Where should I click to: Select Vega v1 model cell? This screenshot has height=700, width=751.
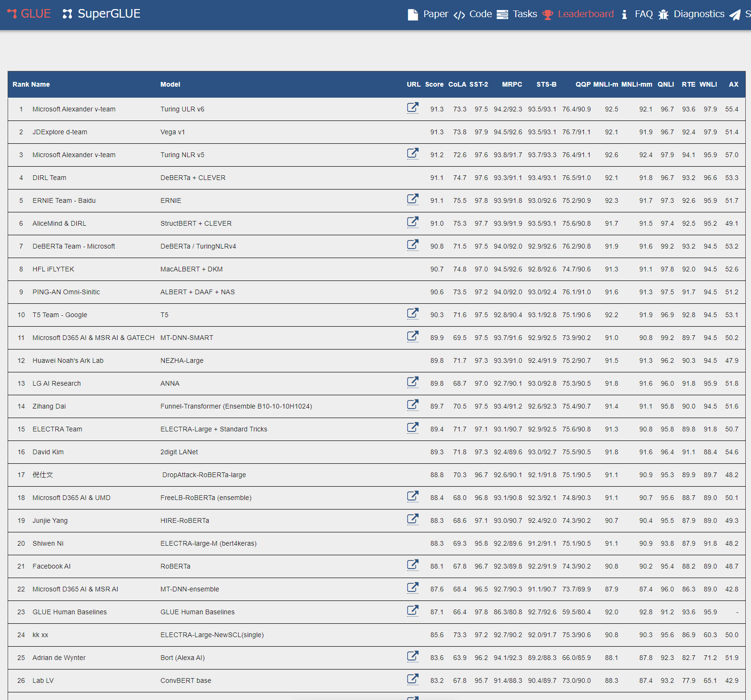click(172, 132)
